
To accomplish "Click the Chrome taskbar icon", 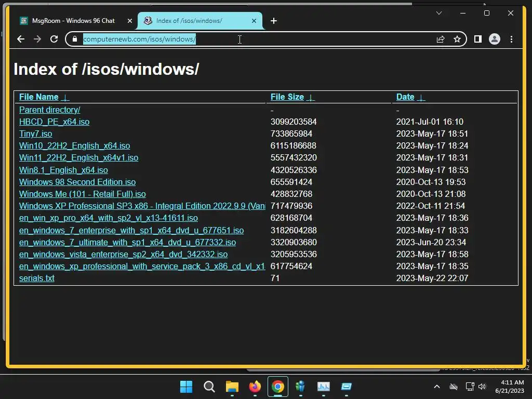I will click(277, 387).
